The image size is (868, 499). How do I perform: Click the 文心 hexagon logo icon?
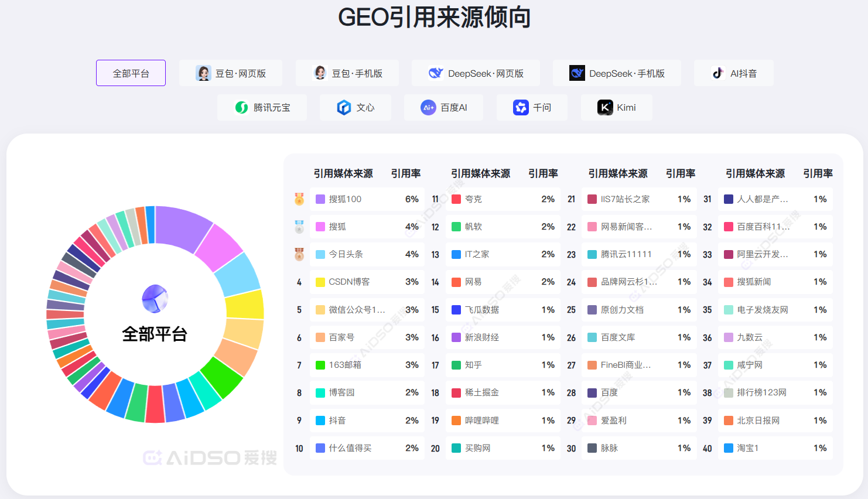344,108
